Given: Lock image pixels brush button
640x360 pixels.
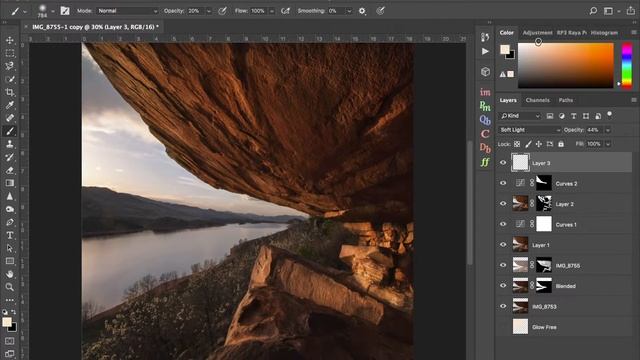Looking at the screenshot, I should coord(528,144).
